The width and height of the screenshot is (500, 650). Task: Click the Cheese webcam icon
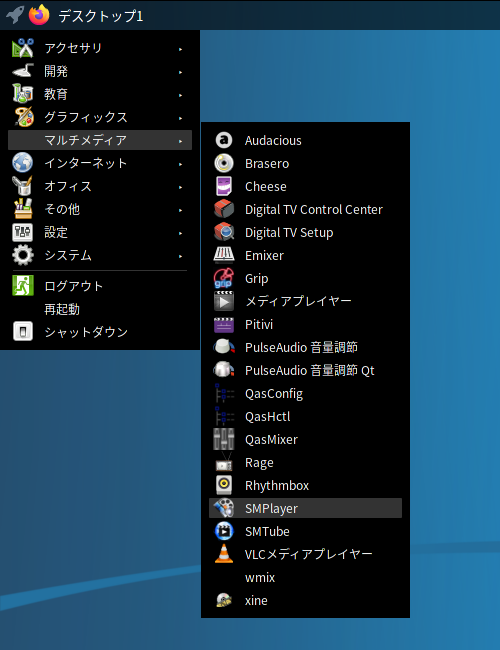pyautogui.click(x=224, y=186)
